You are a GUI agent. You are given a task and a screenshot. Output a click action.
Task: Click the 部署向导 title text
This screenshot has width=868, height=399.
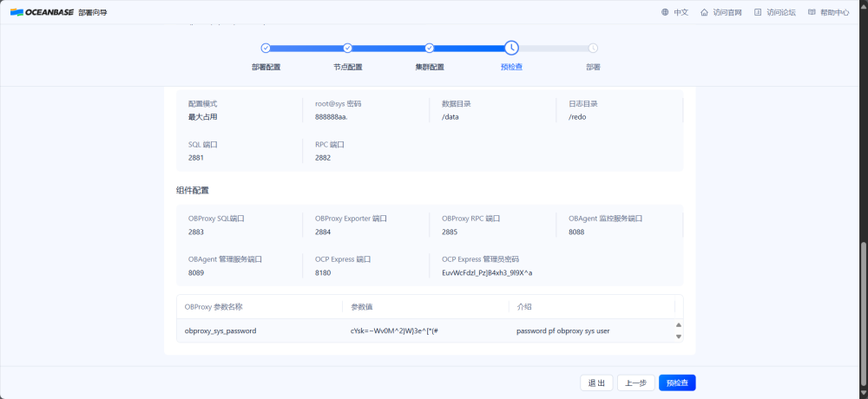click(93, 12)
